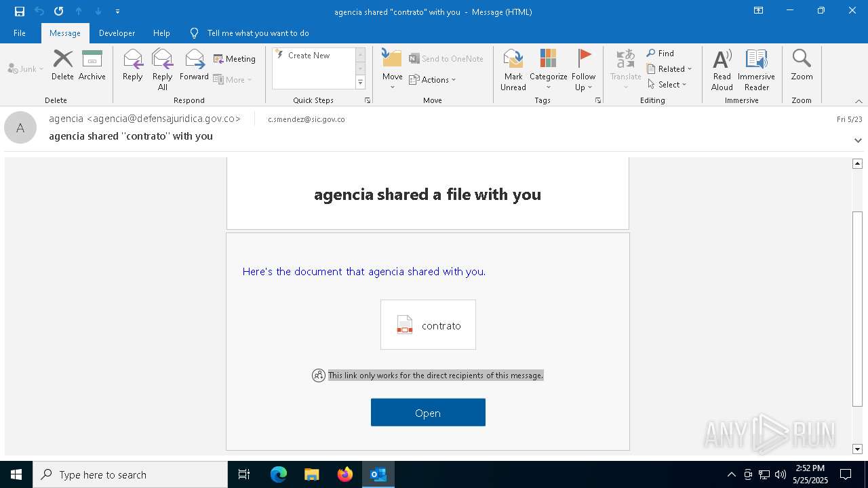Click the Outlook taskbar icon
Viewport: 868px width, 488px height.
[378, 474]
